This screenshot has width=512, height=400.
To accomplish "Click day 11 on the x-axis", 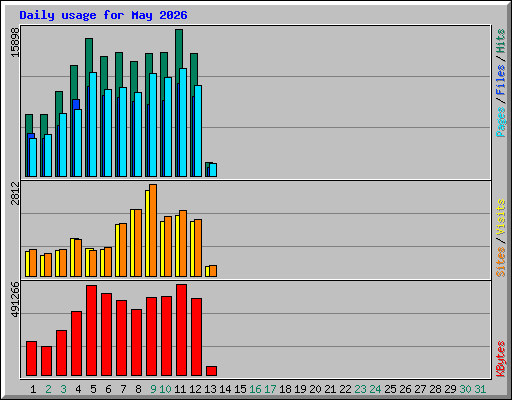I will point(180,389).
